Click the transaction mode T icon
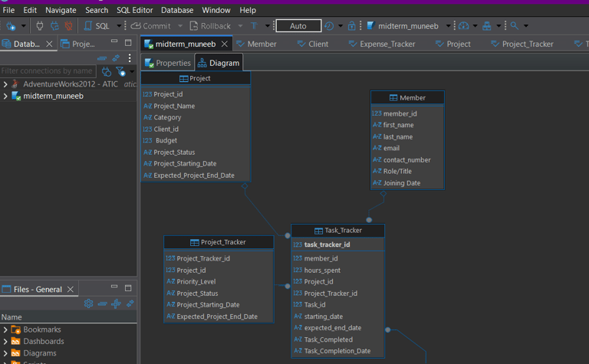589x364 pixels. click(x=255, y=26)
